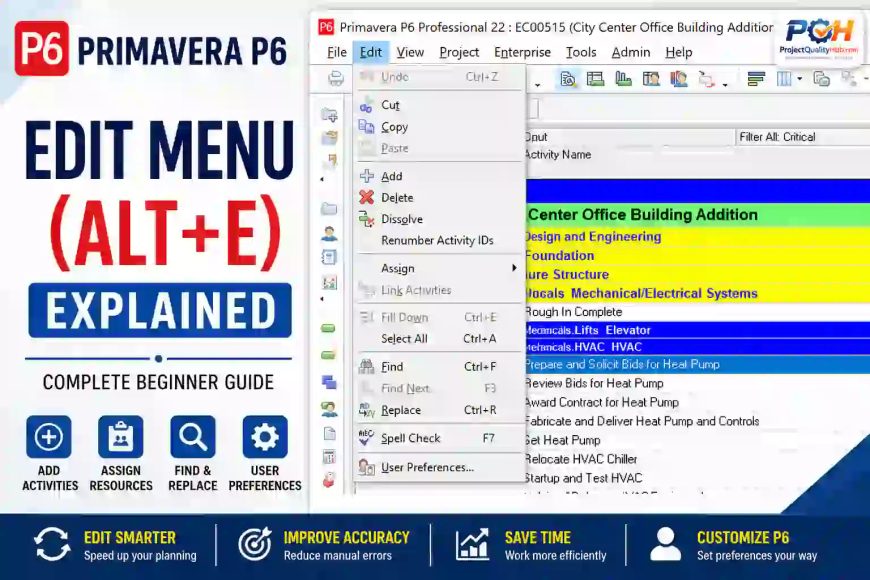The image size is (870, 580).
Task: Click the blue overlapping squares sidebar icon
Action: [x=329, y=382]
